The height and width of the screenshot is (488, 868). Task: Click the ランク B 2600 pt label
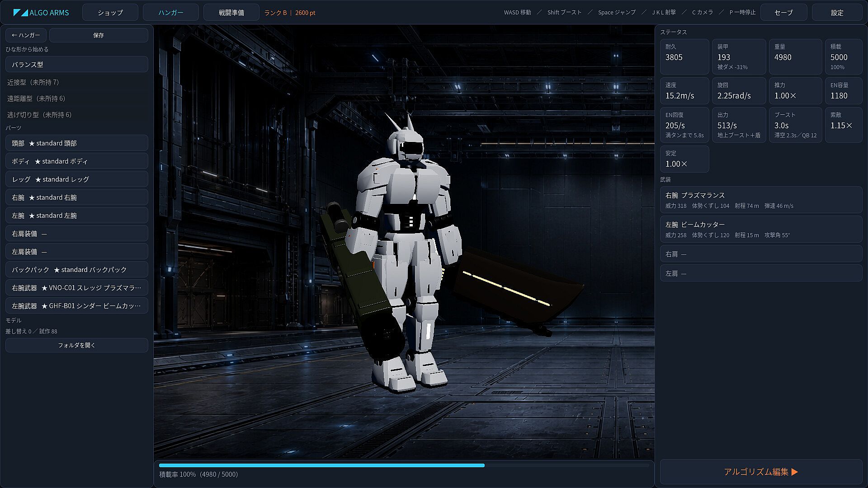pos(289,13)
